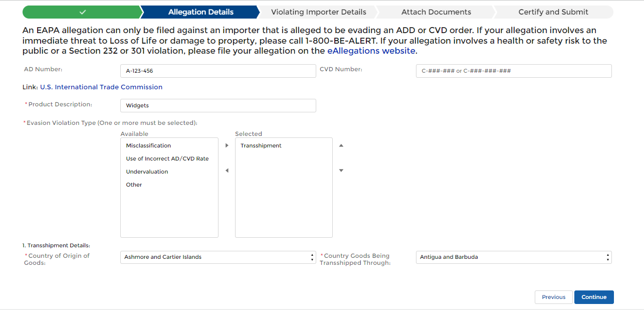This screenshot has height=310, width=644.
Task: Click the completed step checkmark icon
Action: (x=83, y=12)
